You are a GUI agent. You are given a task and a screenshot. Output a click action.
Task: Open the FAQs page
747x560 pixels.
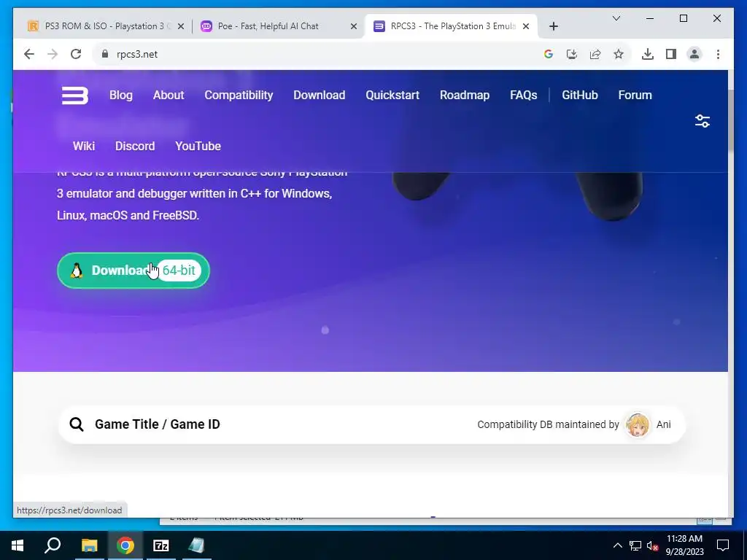[x=524, y=96]
